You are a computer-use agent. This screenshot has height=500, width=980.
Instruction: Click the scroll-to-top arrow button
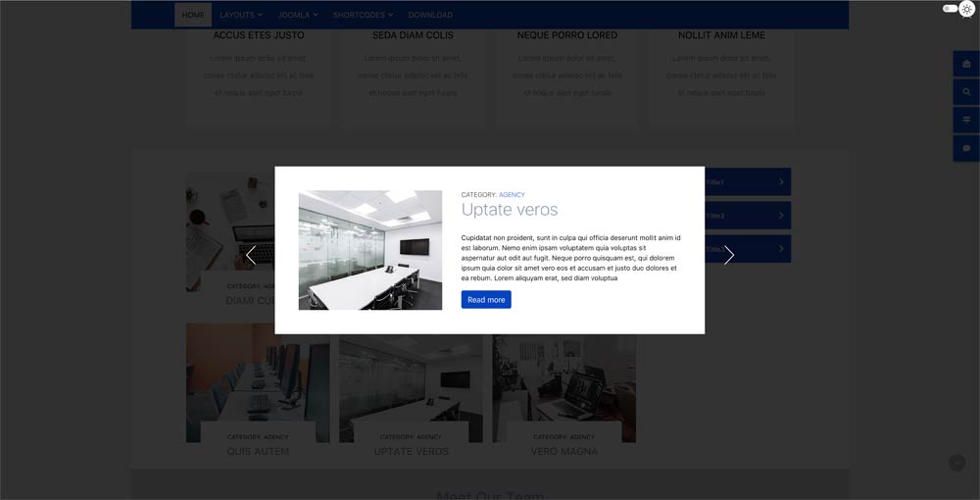point(956,463)
